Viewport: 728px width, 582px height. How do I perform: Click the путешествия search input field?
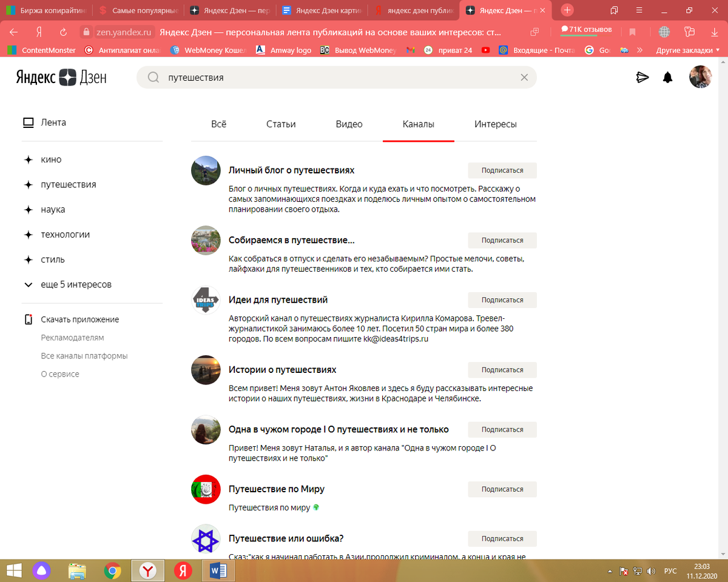click(x=337, y=77)
